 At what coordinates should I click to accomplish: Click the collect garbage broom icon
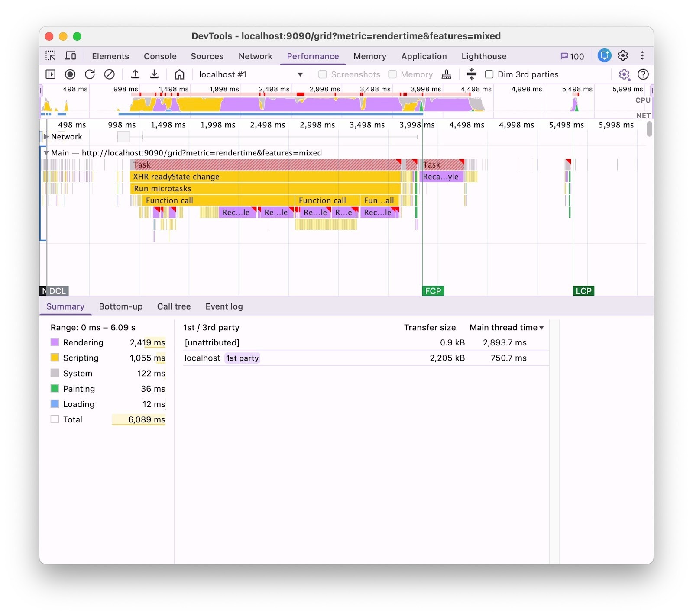pyautogui.click(x=446, y=74)
